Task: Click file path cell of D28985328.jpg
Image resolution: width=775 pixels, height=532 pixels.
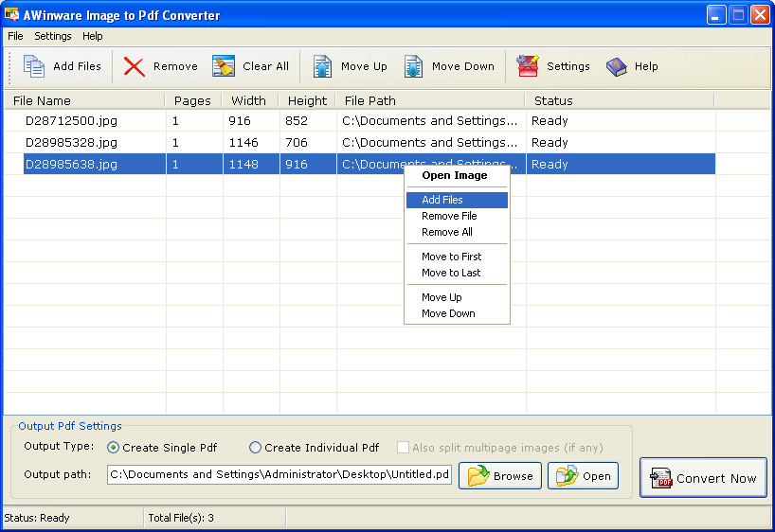Action: pos(429,143)
